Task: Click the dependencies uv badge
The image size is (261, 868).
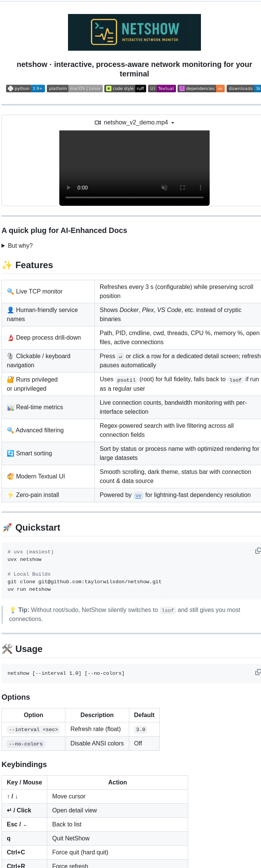Action: pyautogui.click(x=201, y=89)
